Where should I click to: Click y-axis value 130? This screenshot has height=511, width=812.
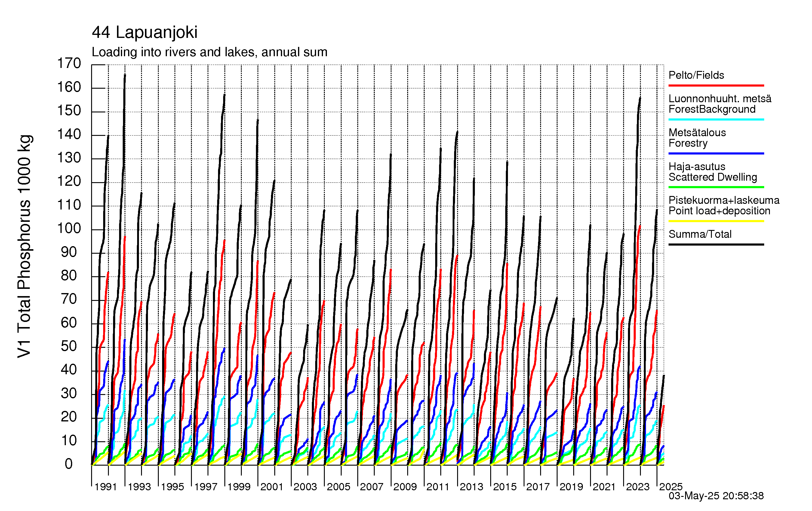(69, 158)
